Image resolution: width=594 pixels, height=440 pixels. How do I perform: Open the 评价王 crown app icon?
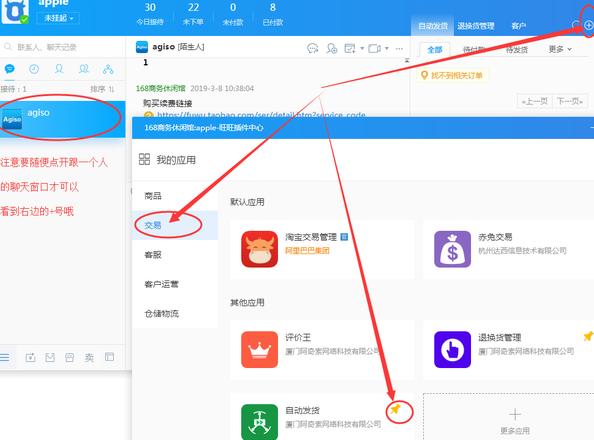[259, 349]
